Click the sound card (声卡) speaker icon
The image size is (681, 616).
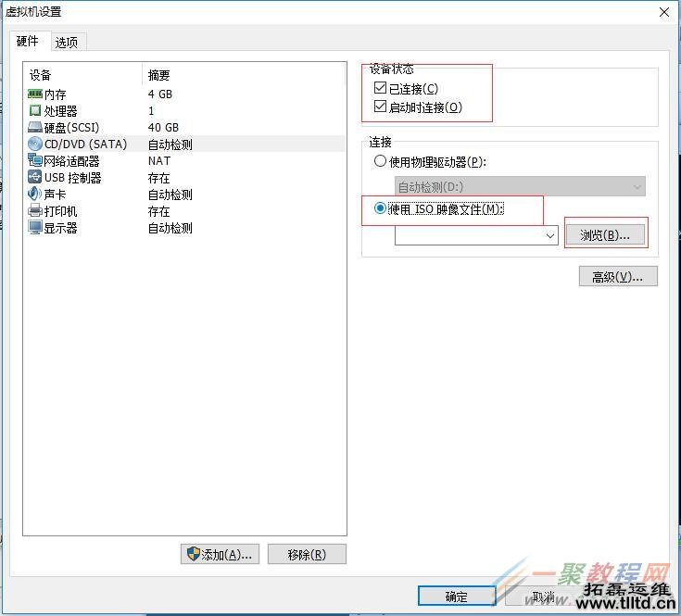[x=35, y=194]
